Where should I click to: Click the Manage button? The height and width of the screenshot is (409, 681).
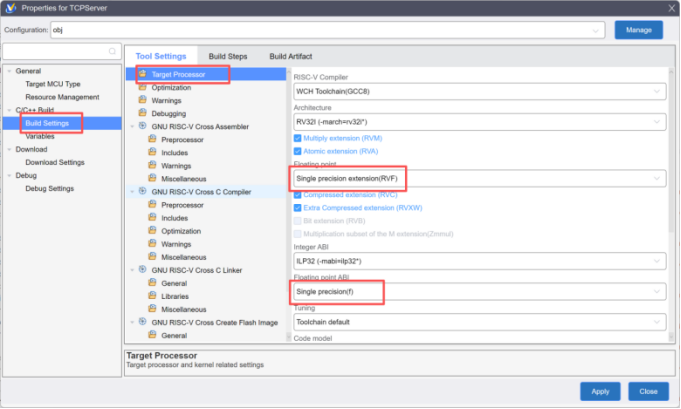(x=638, y=30)
